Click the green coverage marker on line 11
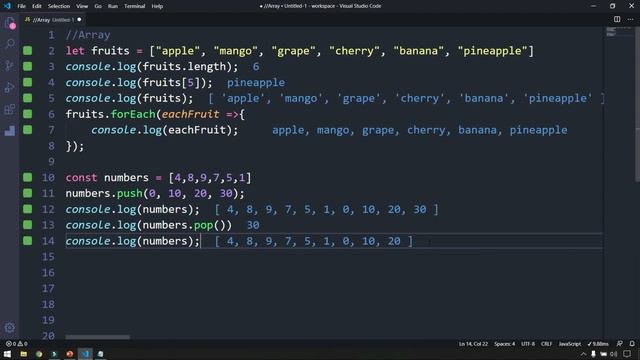Screen dimensions: 640x360 coord(27,193)
